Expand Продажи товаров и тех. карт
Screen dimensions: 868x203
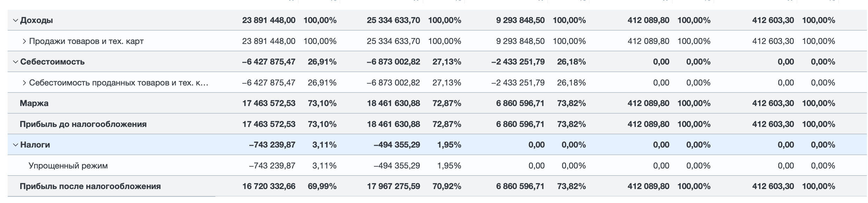(24, 41)
